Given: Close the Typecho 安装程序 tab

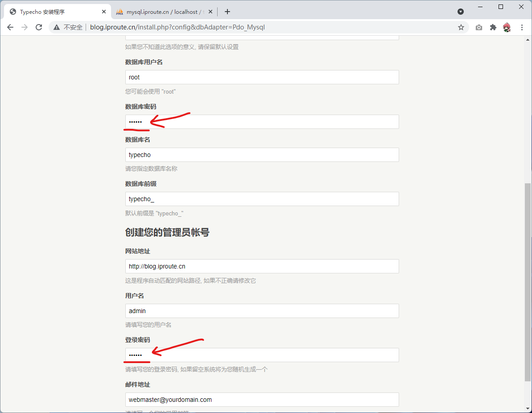Looking at the screenshot, I should 104,12.
